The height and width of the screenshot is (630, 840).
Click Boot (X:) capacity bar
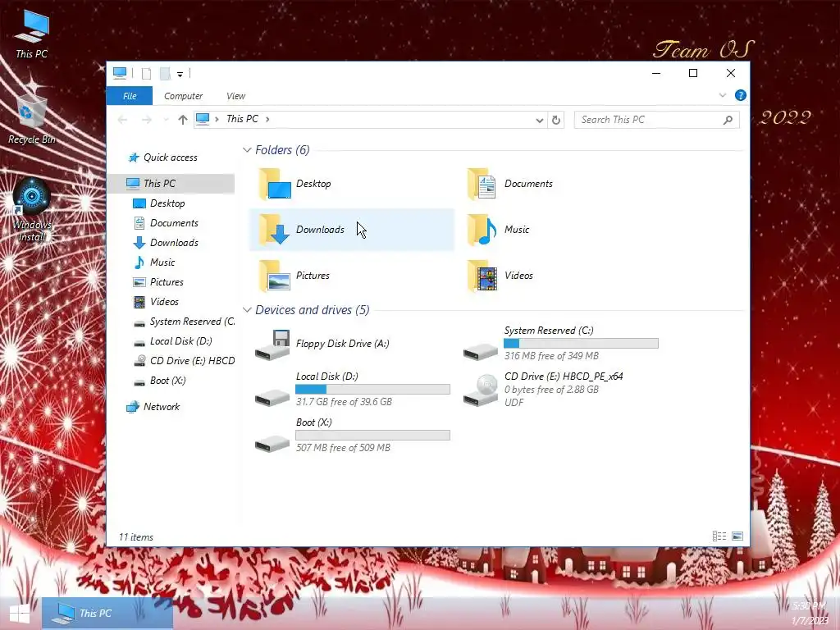click(373, 435)
